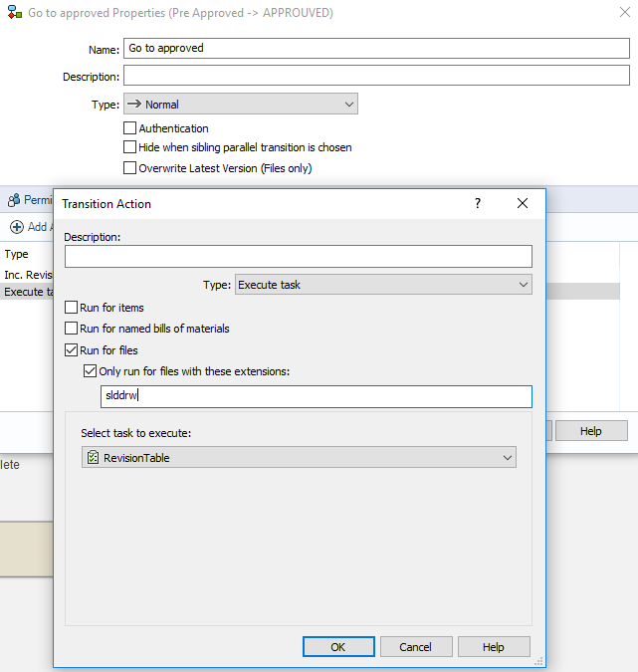Expand the Execute task type dropdown
Image resolution: width=638 pixels, height=672 pixels.
(x=383, y=285)
